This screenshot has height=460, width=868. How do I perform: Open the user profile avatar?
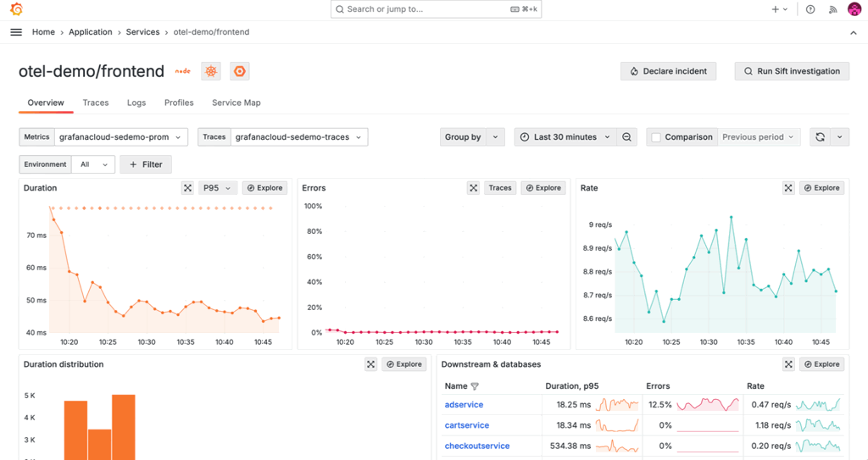pyautogui.click(x=854, y=8)
